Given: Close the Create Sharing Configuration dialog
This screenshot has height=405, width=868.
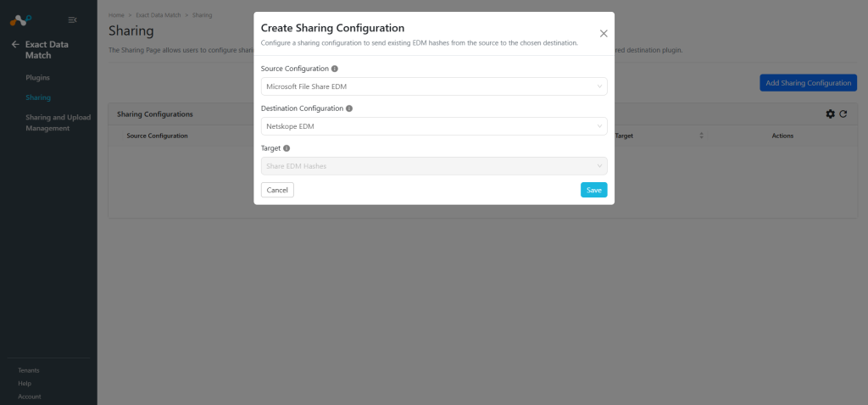Looking at the screenshot, I should click(x=604, y=34).
